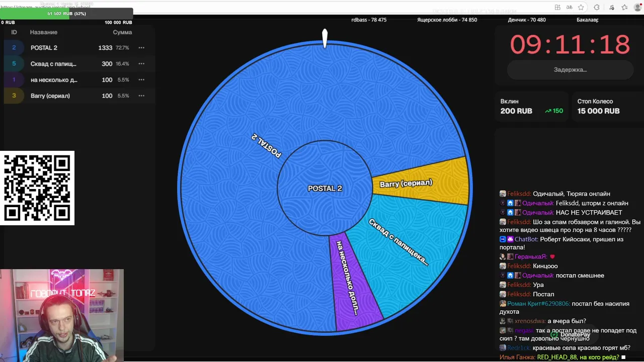This screenshot has width=644, height=362.
Task: Click the green trend arrow next to 150
Action: (x=548, y=111)
